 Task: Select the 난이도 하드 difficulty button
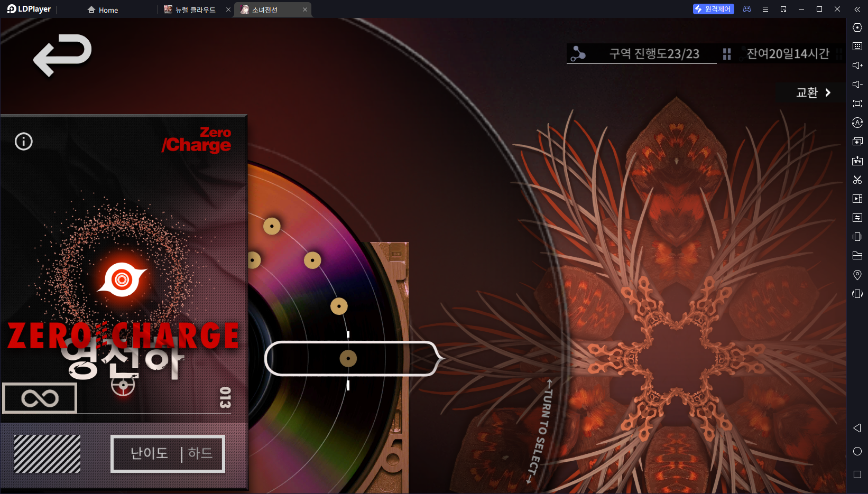click(x=168, y=453)
